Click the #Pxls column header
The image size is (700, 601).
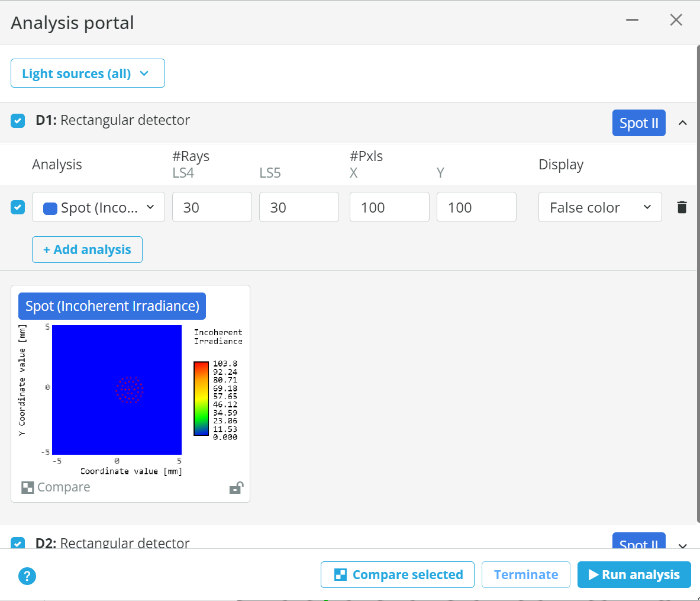(366, 156)
